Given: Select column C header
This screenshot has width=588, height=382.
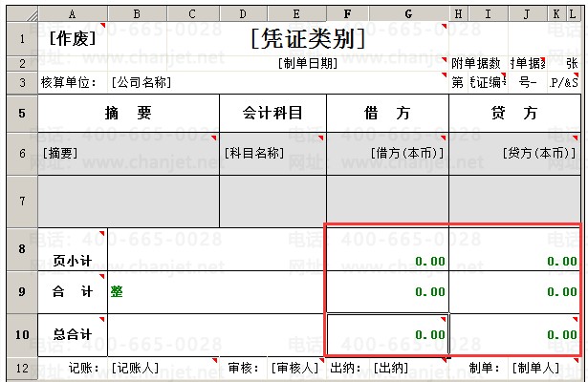Looking at the screenshot, I should (193, 14).
